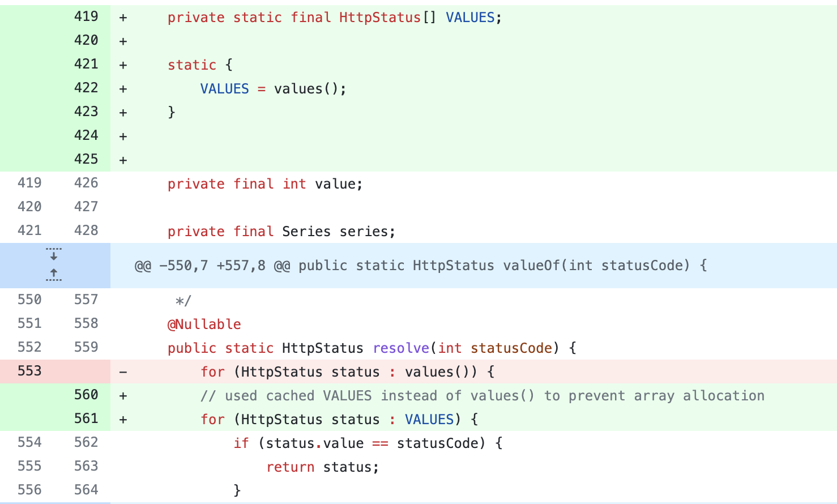837x504 pixels.
Task: Select added line number 561
Action: pyautogui.click(x=86, y=418)
